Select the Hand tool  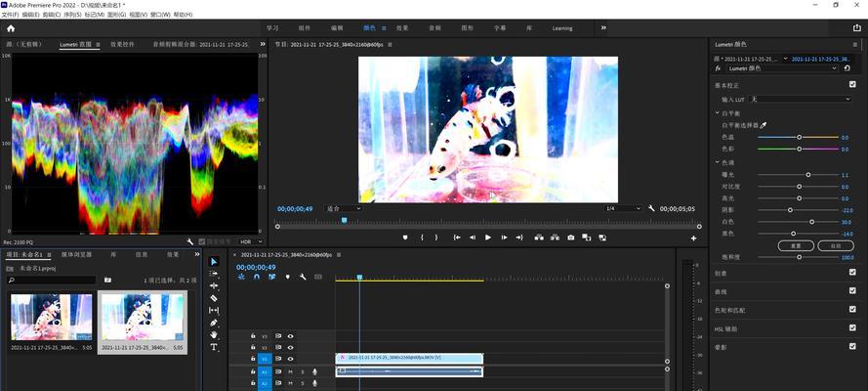[x=214, y=334]
